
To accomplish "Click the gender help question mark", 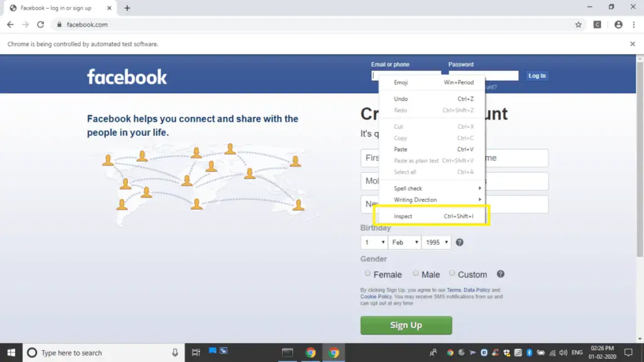I will click(x=500, y=274).
